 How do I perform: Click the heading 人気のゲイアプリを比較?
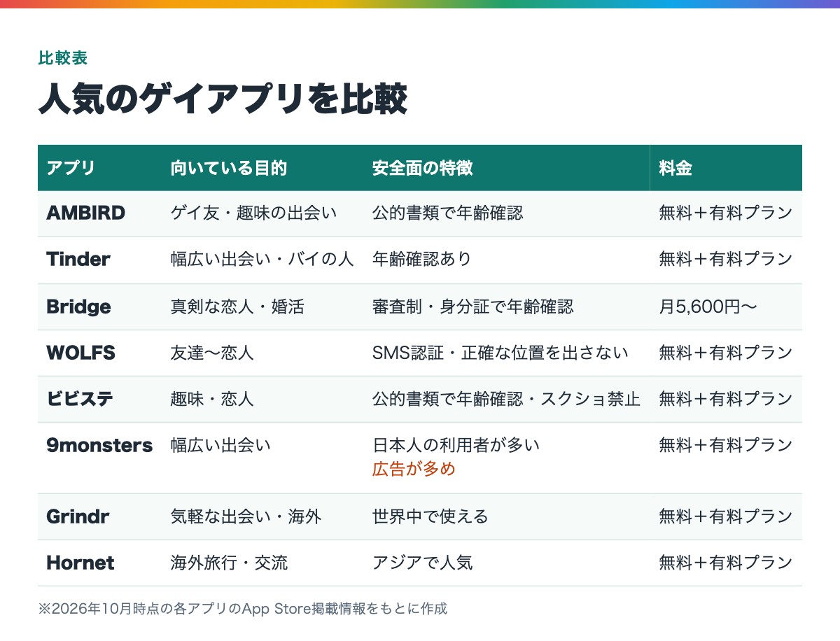tap(223, 99)
